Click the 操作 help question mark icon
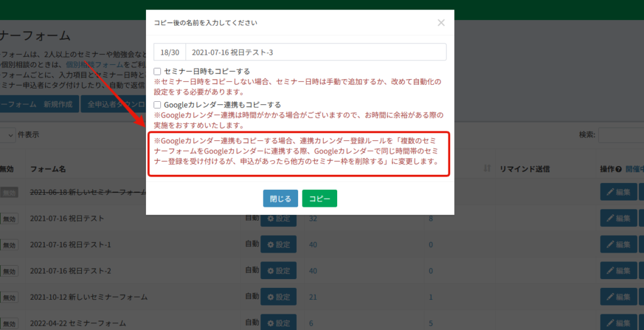The image size is (644, 330). pos(619,169)
